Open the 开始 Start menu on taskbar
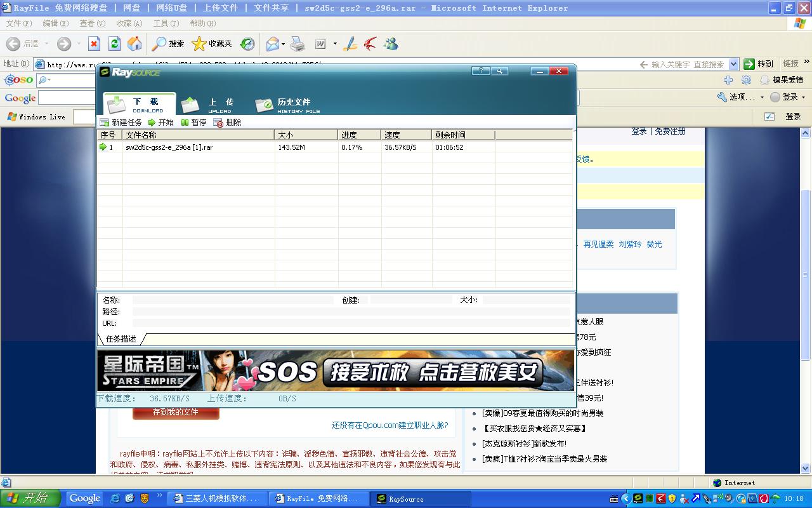812x508 pixels. (x=30, y=498)
